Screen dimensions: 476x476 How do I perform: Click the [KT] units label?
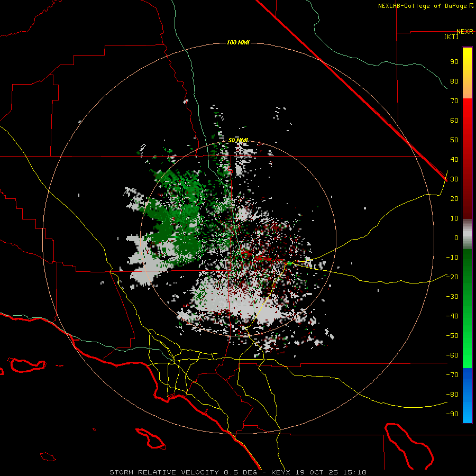point(452,36)
